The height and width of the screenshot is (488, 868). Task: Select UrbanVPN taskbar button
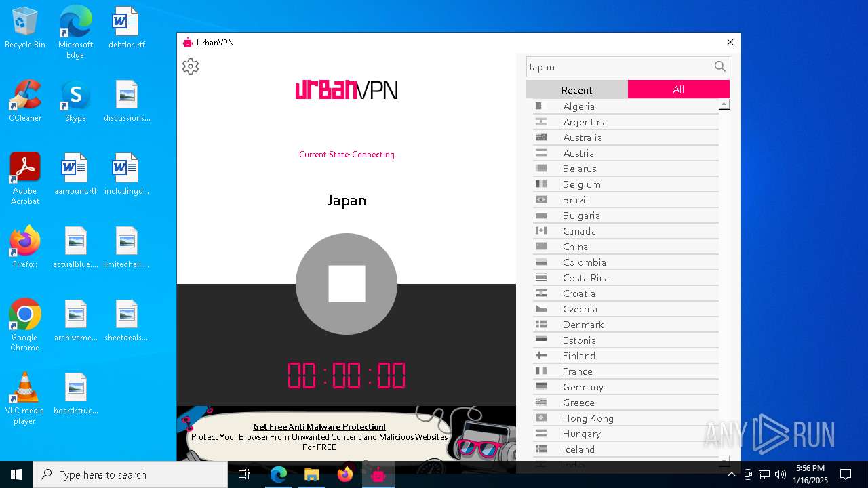[x=378, y=474]
